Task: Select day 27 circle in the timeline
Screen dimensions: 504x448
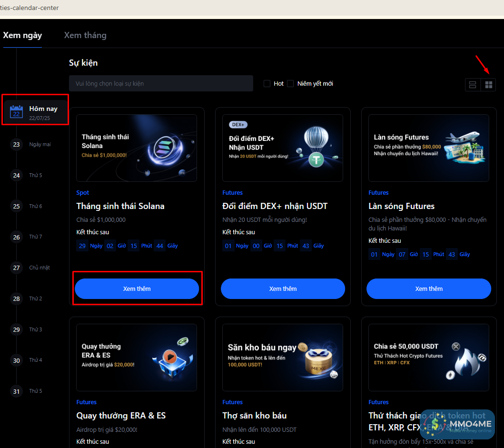Action: tap(16, 268)
